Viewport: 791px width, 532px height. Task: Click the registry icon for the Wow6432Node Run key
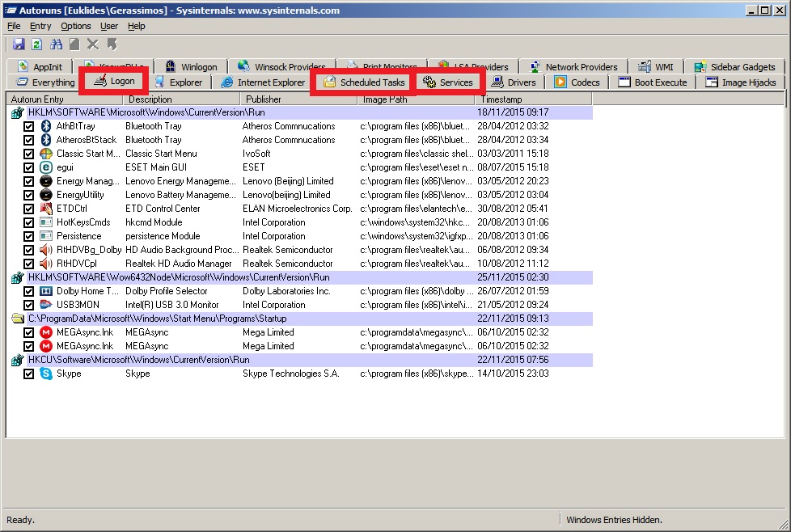[x=18, y=277]
